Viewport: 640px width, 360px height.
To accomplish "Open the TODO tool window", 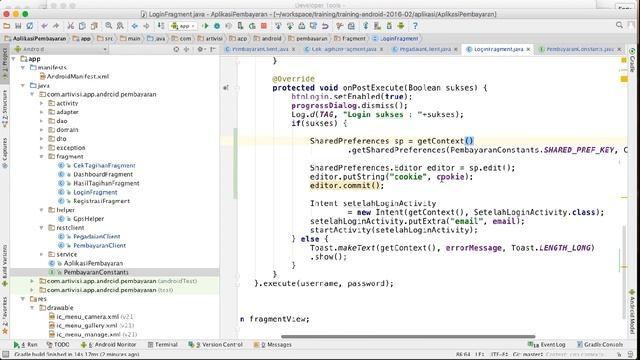I will click(x=58, y=344).
